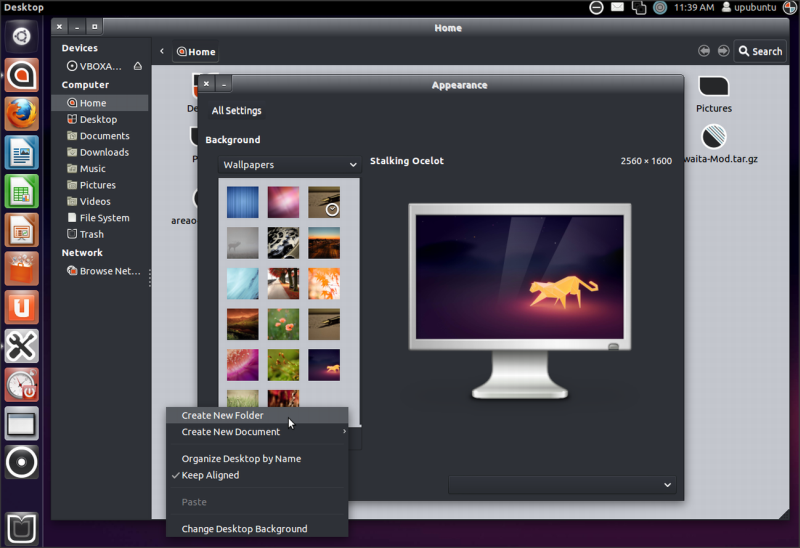This screenshot has width=800, height=548.
Task: Open the Pictures folder in Home window
Action: 714,95
